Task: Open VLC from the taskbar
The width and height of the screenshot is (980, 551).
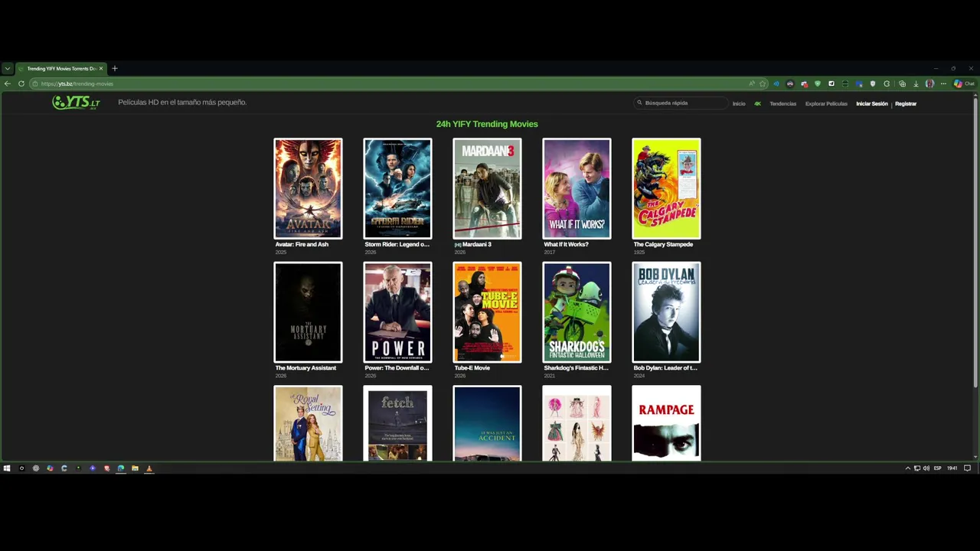Action: [x=149, y=468]
